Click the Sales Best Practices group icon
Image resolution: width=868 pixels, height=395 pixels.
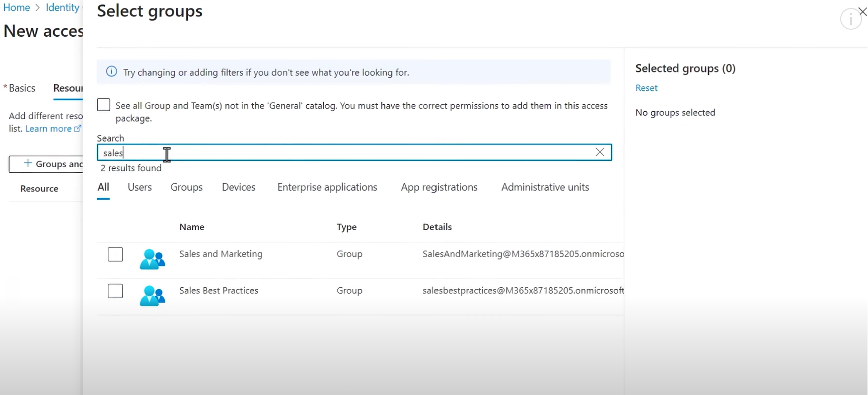pyautogui.click(x=152, y=296)
